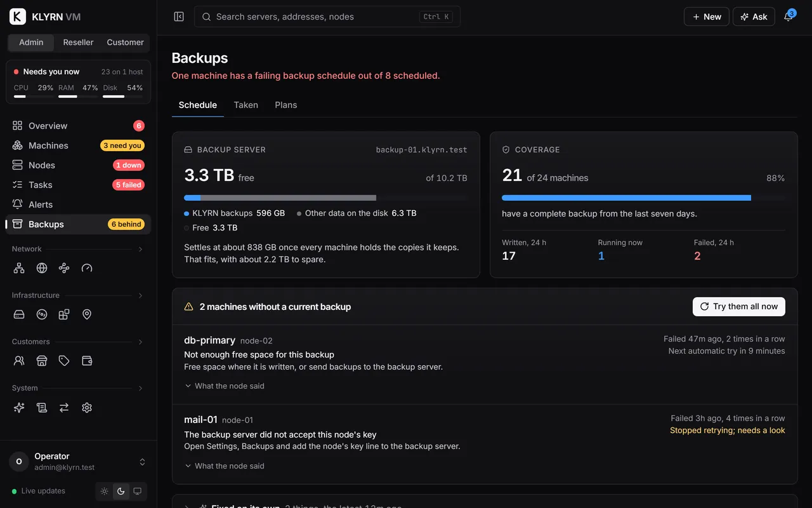Choose system theme with monitor icon

pos(137,491)
